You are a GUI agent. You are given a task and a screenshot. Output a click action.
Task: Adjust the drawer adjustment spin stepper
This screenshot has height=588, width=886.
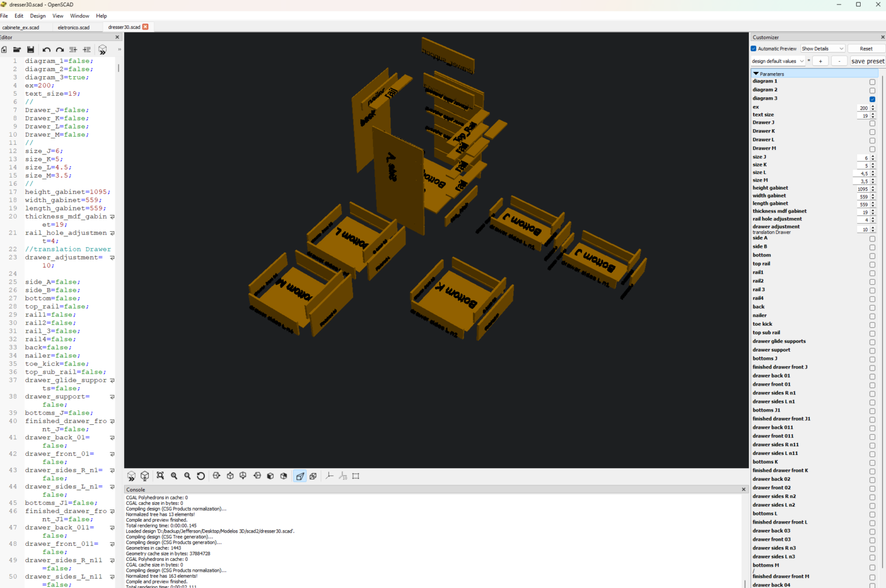873,229
